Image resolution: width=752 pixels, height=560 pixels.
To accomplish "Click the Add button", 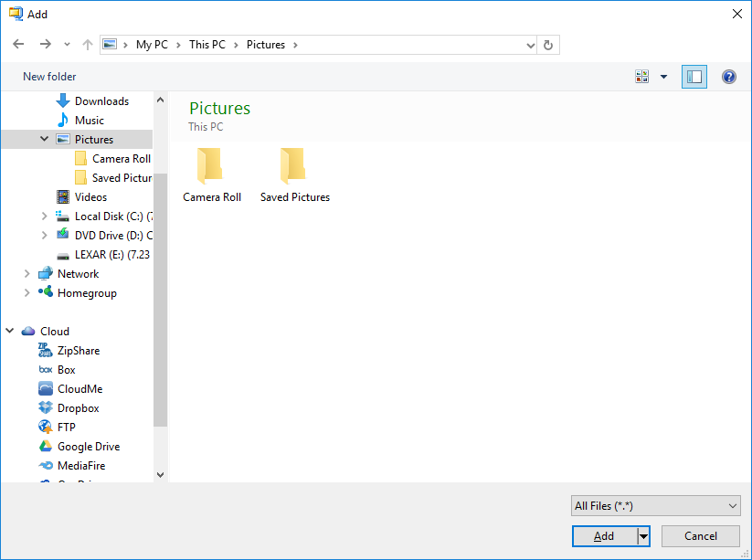I will (x=604, y=536).
